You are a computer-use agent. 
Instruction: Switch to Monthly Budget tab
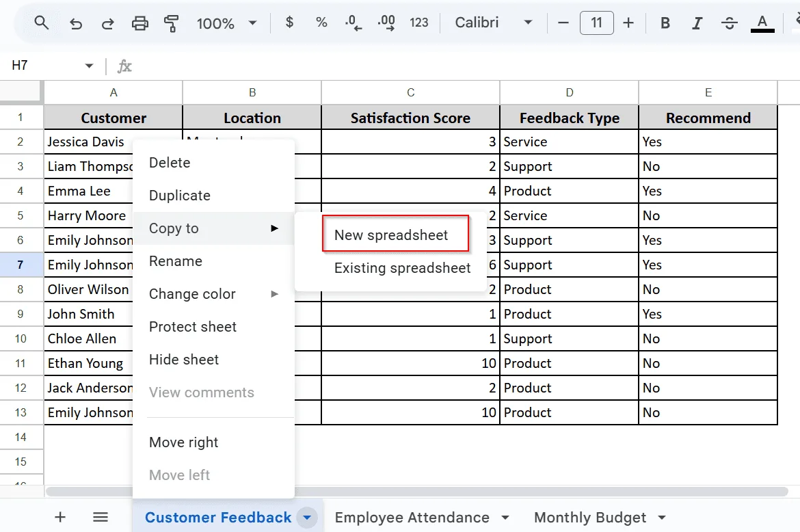590,517
